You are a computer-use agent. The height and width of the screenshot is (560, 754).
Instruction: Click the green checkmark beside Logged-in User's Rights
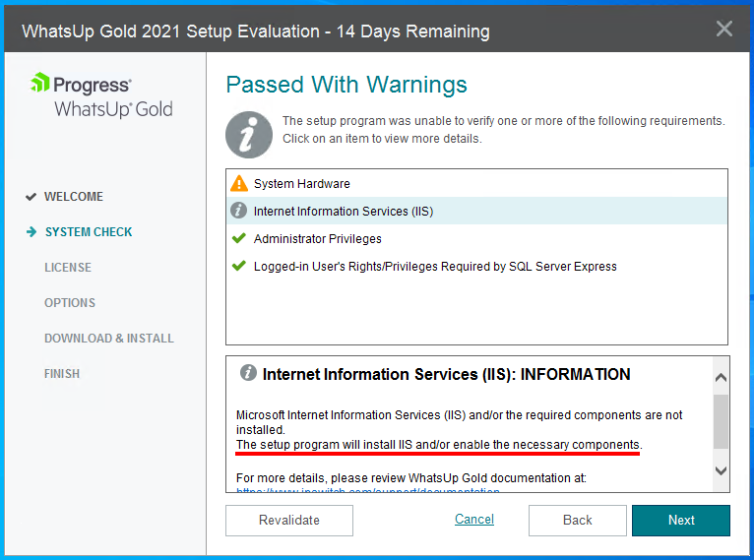pos(239,266)
